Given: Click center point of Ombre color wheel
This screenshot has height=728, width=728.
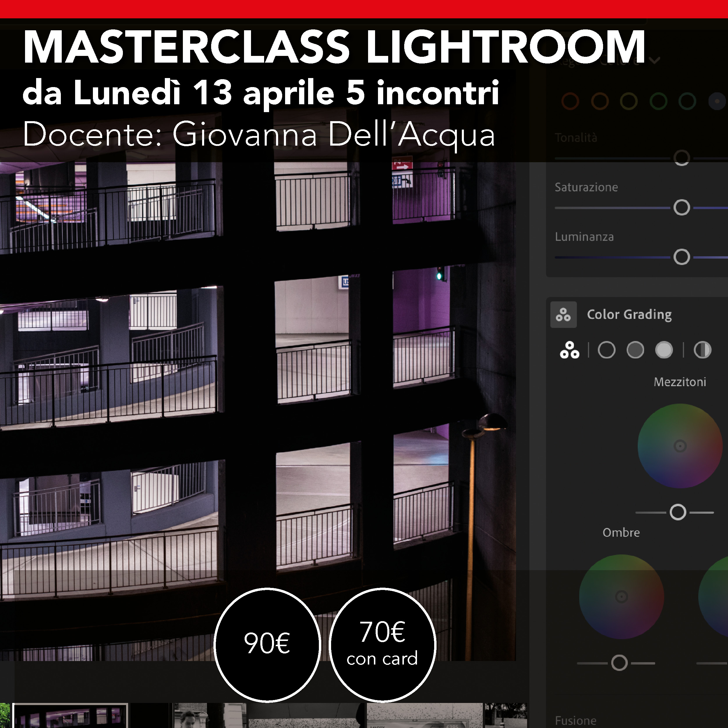Looking at the screenshot, I should click(621, 596).
